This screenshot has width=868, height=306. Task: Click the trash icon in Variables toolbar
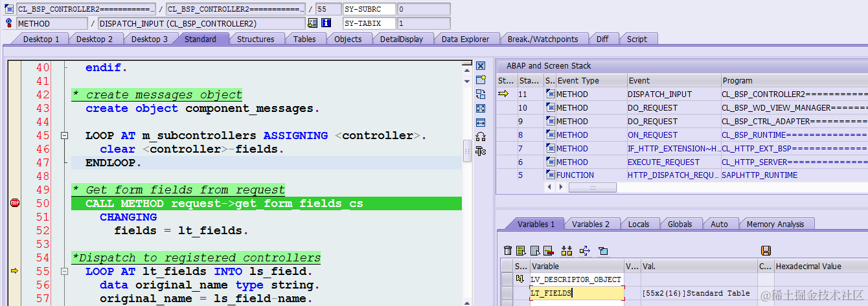[x=508, y=250]
